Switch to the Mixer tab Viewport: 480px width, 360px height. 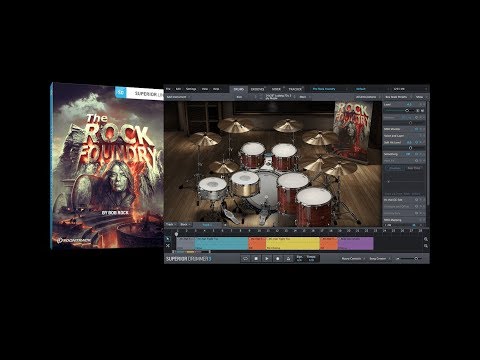click(276, 89)
